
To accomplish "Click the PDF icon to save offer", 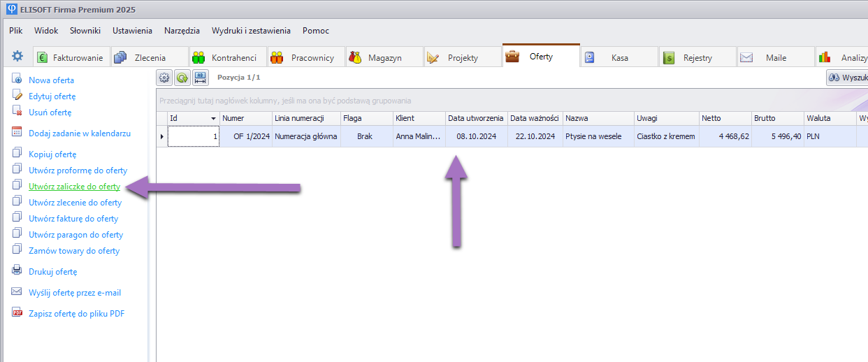I will point(17,313).
